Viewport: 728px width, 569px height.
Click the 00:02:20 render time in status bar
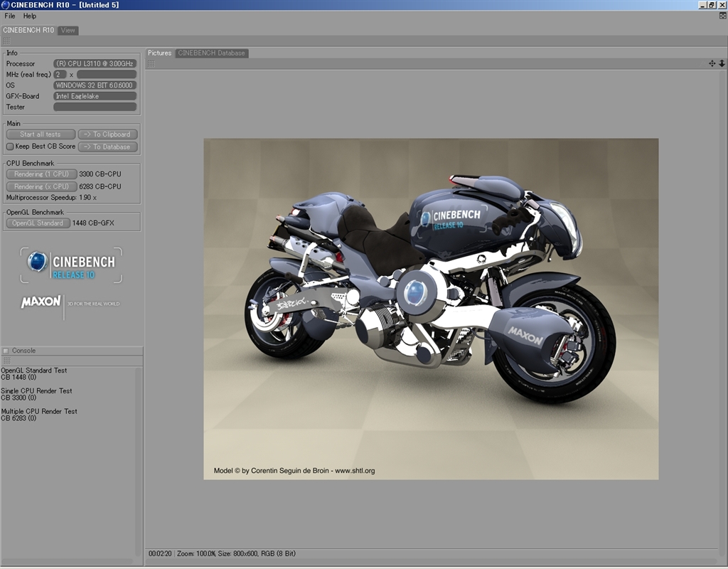point(160,553)
